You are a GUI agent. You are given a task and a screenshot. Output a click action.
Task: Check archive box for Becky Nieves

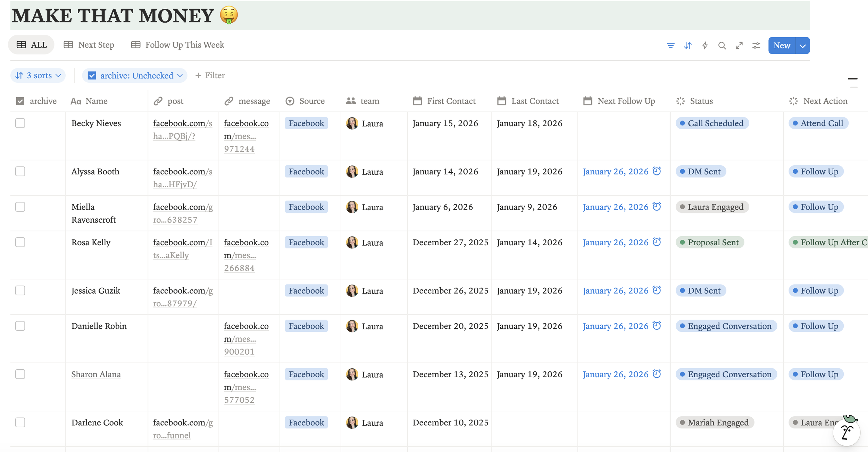click(20, 123)
